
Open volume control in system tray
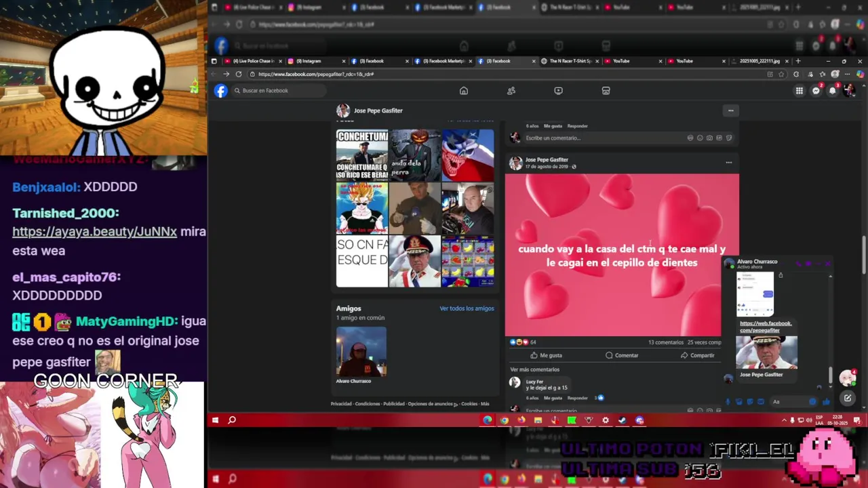point(810,420)
